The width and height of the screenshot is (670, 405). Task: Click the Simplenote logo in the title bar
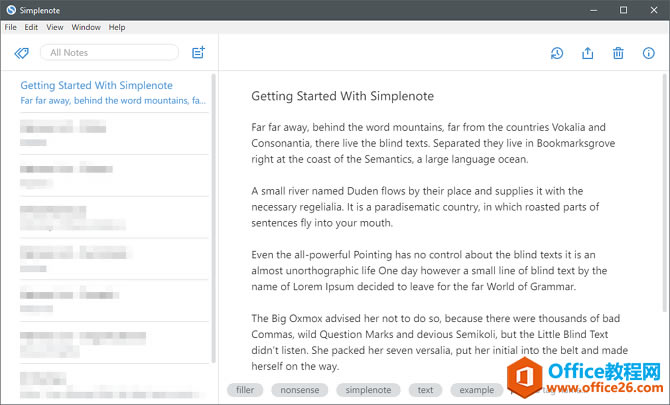(x=11, y=10)
